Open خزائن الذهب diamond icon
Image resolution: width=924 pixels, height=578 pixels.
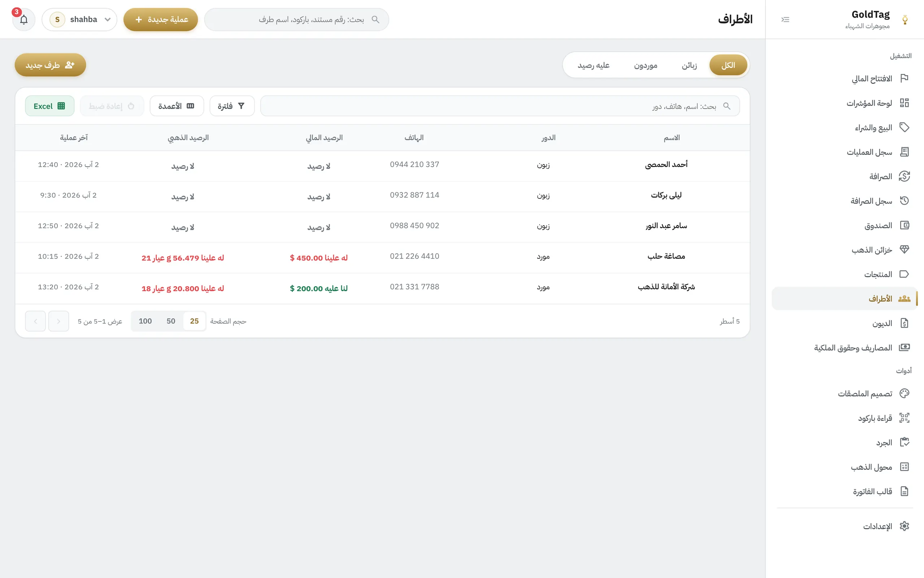(x=904, y=250)
